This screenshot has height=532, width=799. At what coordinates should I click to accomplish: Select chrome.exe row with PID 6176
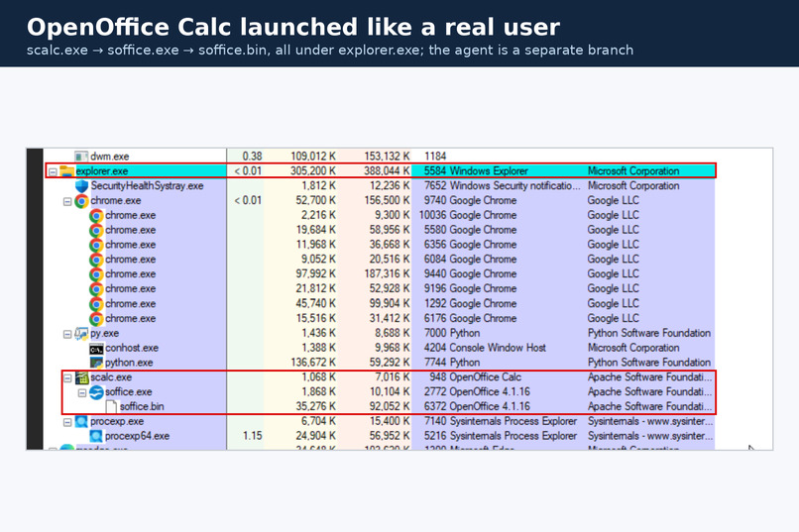click(379, 318)
